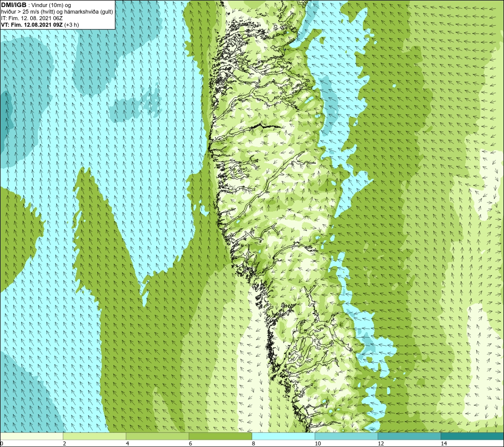Click the DMI/IGB title text
Screen dimensions: 504x447
(14, 5)
